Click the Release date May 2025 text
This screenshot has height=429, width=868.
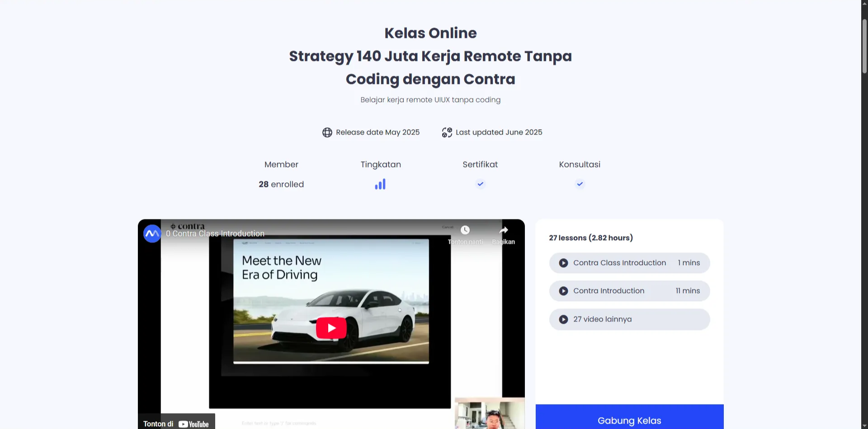[x=377, y=132]
